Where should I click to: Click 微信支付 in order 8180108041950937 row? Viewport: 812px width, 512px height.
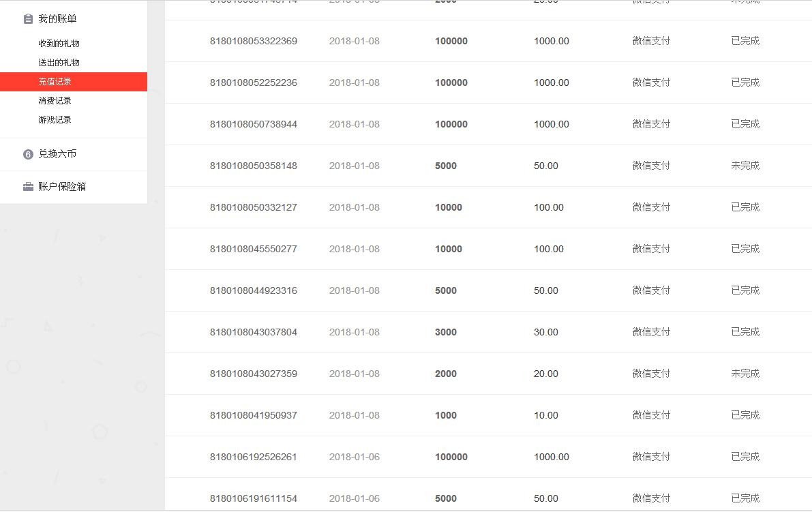[x=651, y=415]
